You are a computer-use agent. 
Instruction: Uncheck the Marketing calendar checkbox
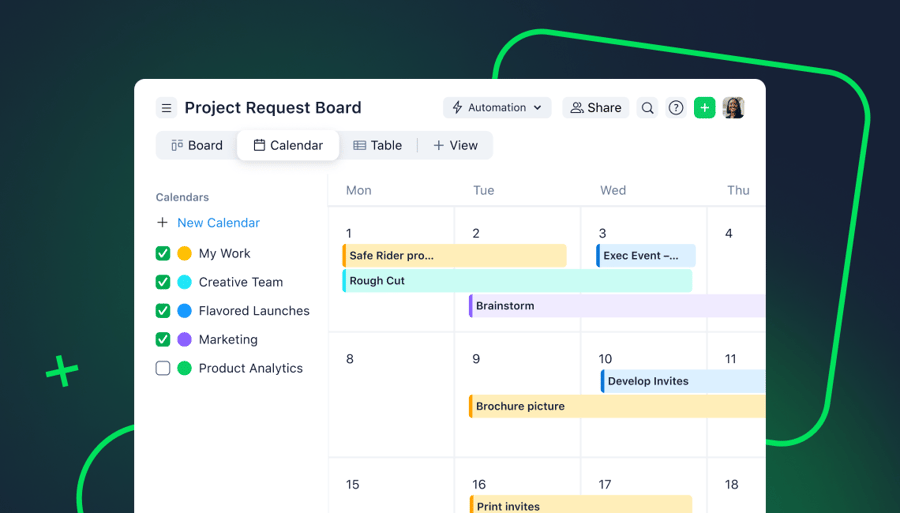163,340
